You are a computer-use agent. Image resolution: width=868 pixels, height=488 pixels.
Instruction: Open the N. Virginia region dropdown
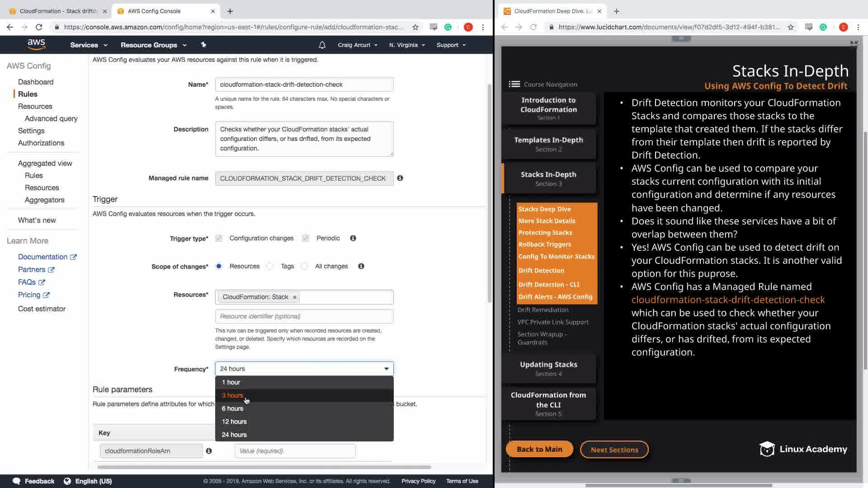407,45
